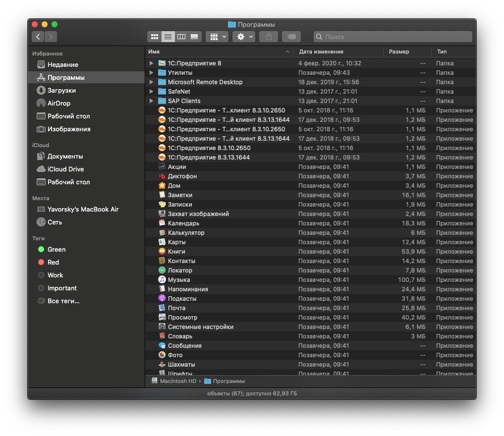Select the Green tag

(86, 249)
